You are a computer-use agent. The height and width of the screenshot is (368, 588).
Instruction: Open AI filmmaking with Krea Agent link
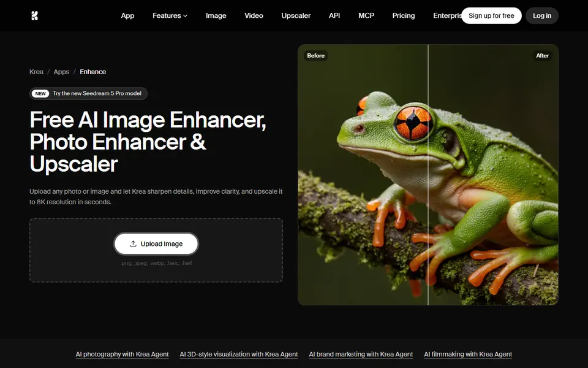468,354
